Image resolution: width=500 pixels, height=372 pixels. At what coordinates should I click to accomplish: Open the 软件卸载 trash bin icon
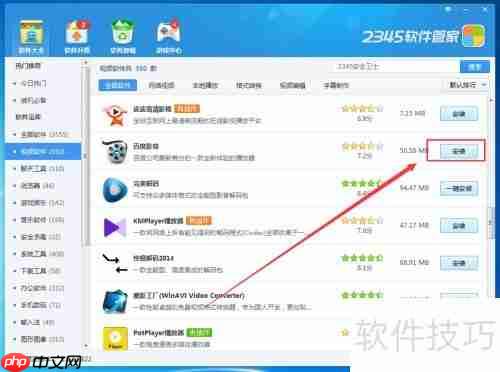[x=123, y=37]
